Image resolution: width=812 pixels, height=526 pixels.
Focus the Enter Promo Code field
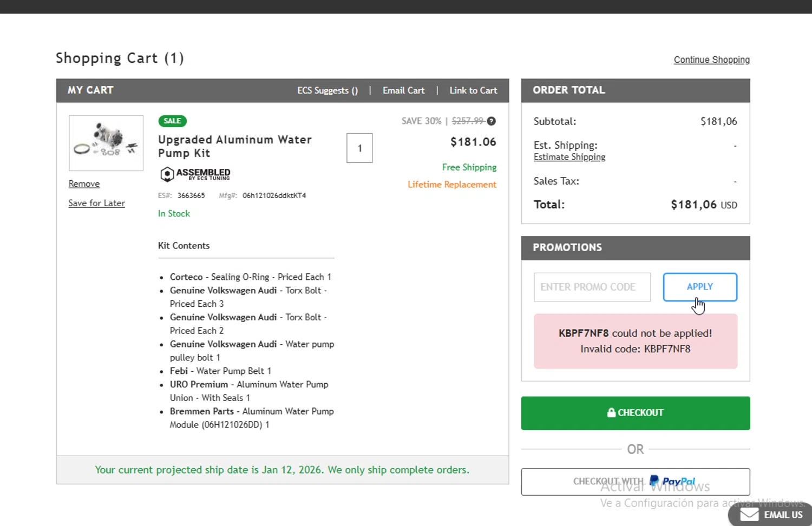[592, 287]
